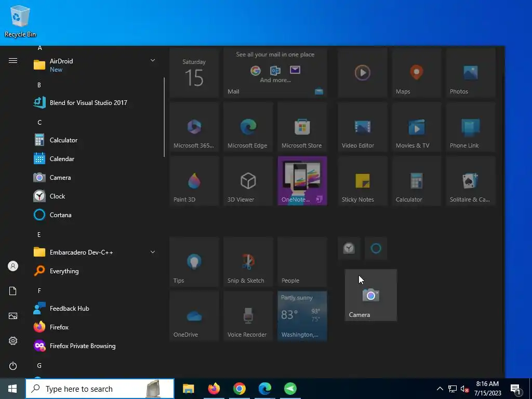Launch the Microsoft Edge tile
The width and height of the screenshot is (532, 399).
(248, 127)
